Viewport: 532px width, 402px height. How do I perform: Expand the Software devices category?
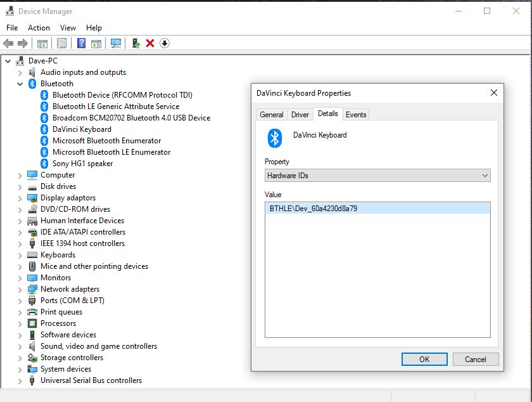click(x=20, y=335)
